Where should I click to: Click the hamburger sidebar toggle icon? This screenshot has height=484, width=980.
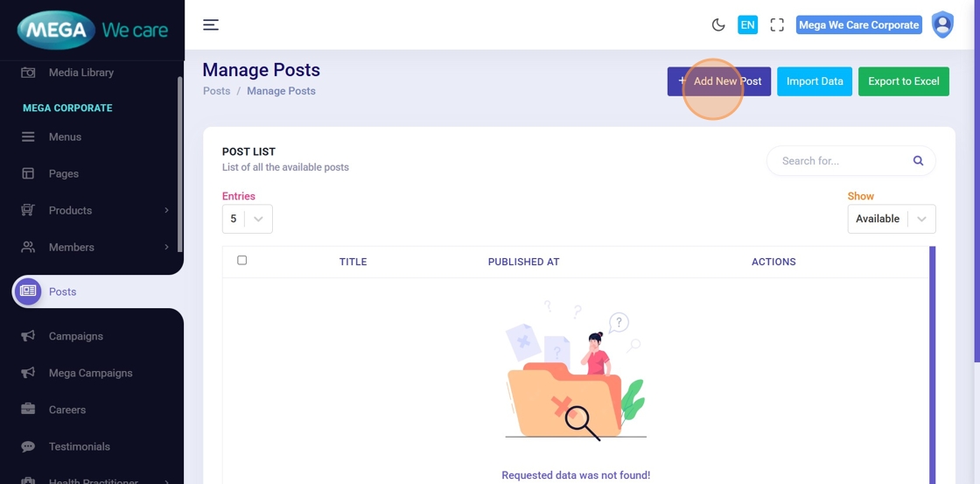(x=211, y=25)
